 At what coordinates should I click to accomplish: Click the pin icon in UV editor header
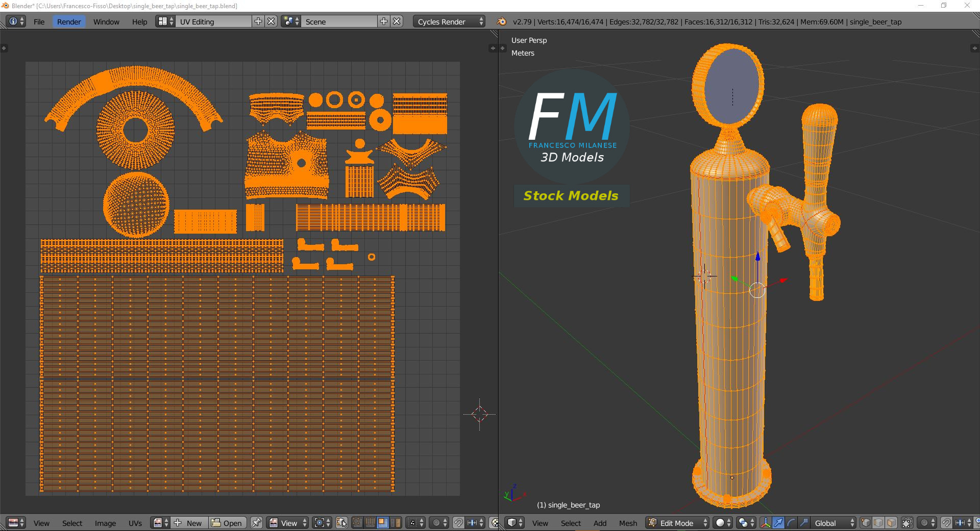pos(256,523)
